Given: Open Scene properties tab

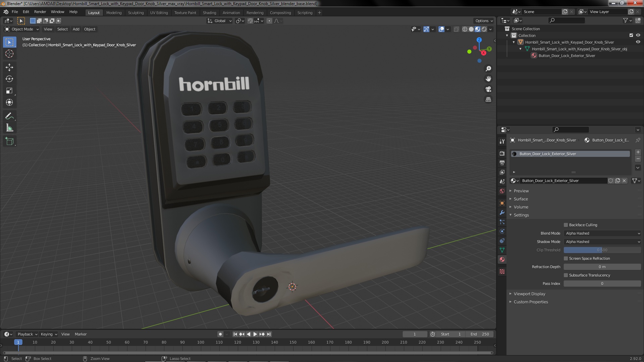Looking at the screenshot, I should click(x=502, y=182).
